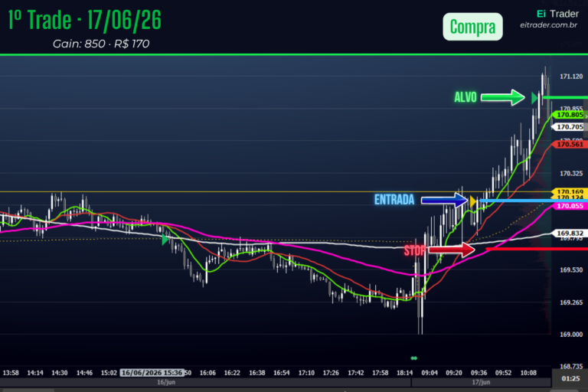
Task: Click the green Compra button
Action: click(x=472, y=27)
